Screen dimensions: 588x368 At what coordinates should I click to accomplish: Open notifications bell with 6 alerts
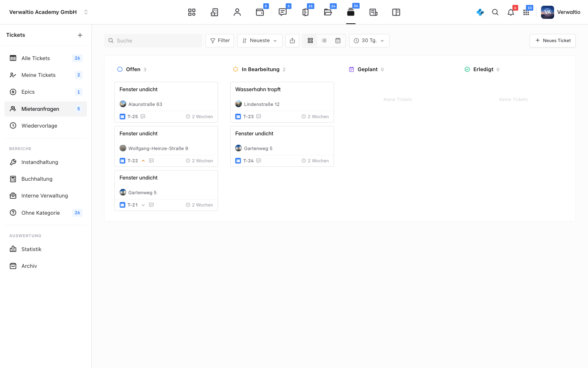511,12
